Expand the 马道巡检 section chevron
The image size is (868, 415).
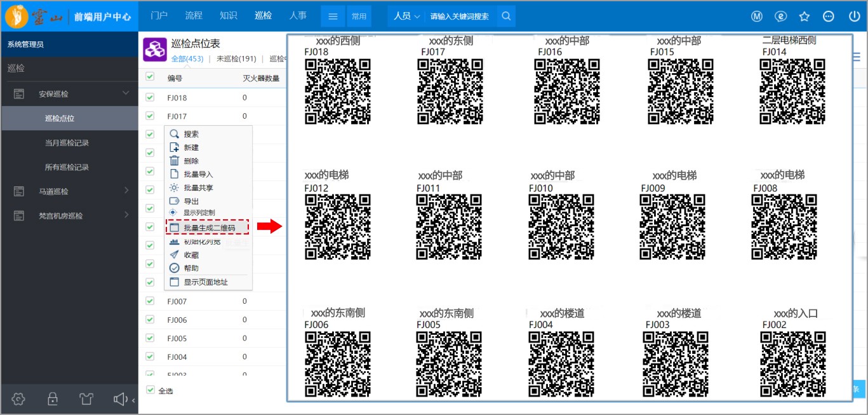(x=126, y=191)
